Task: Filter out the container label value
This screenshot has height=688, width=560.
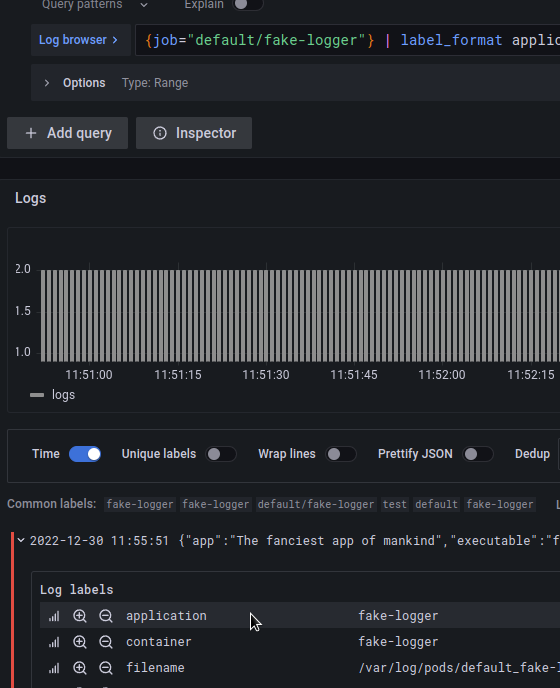Action: click(105, 642)
